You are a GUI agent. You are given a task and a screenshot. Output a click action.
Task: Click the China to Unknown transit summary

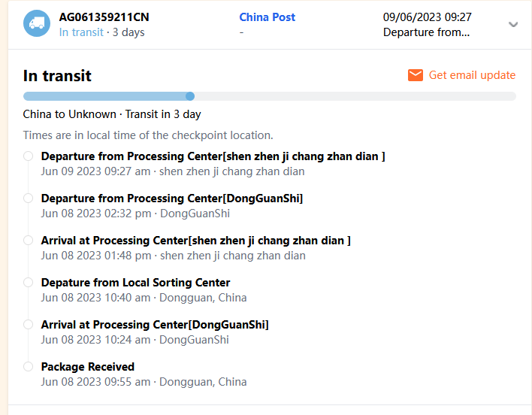112,114
